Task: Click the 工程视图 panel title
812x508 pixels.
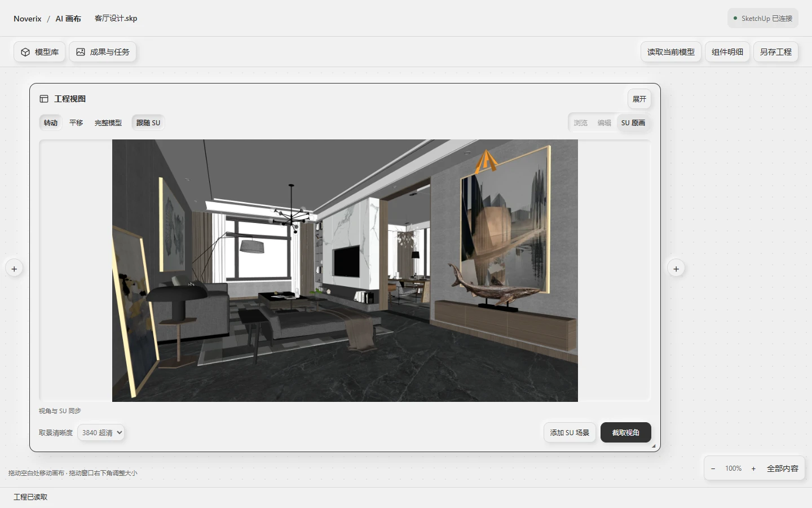Action: [70, 99]
